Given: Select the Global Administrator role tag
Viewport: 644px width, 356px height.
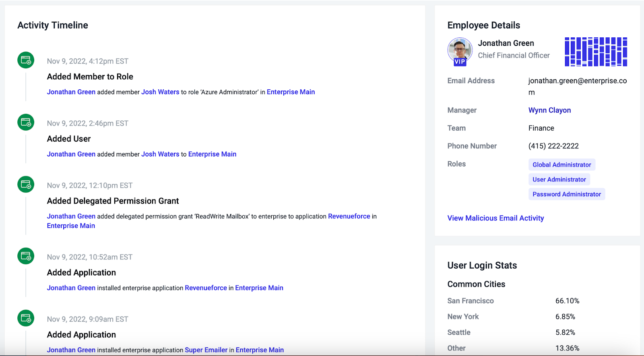Looking at the screenshot, I should (561, 165).
